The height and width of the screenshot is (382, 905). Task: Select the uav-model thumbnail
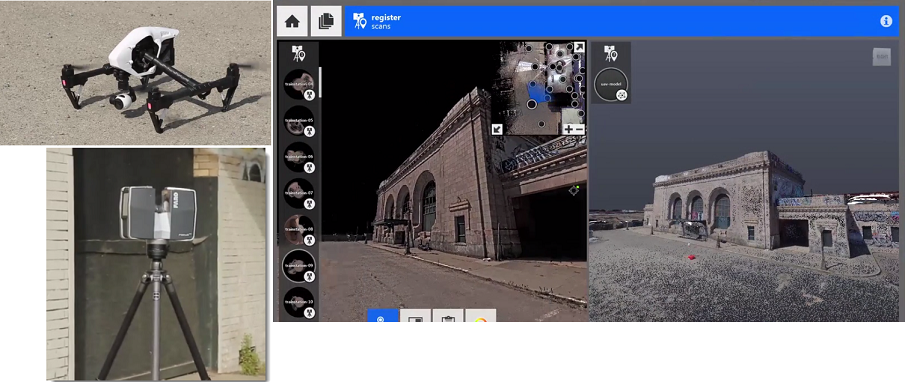[611, 85]
